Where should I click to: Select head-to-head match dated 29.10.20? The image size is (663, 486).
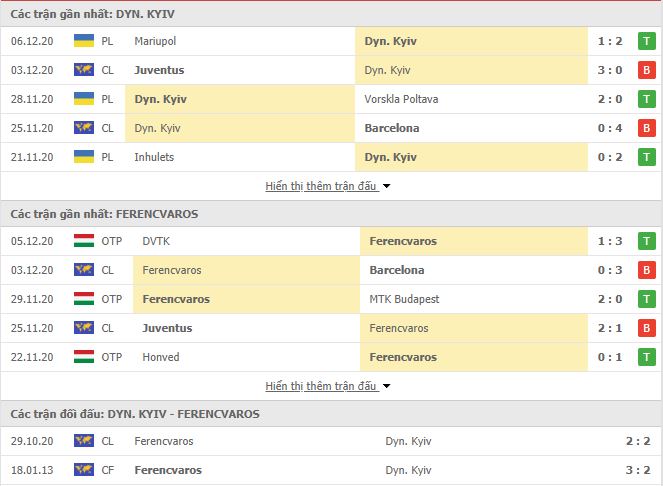pyautogui.click(x=330, y=441)
